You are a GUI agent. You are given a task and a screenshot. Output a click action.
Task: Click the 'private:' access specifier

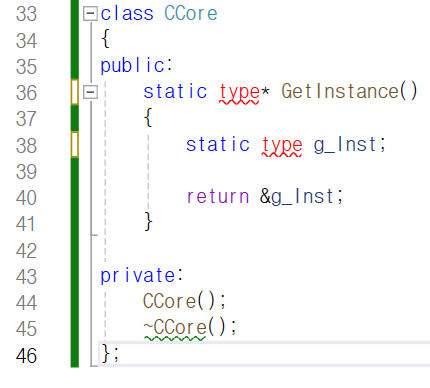click(x=142, y=276)
